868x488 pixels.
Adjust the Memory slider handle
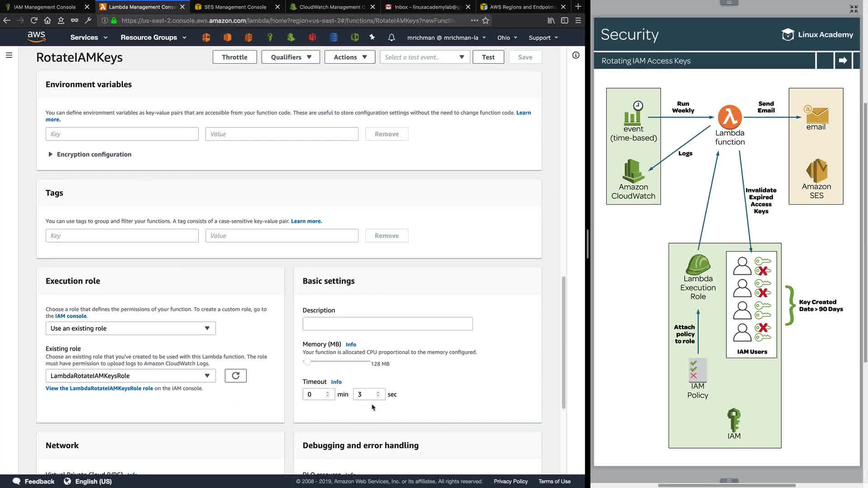(307, 361)
